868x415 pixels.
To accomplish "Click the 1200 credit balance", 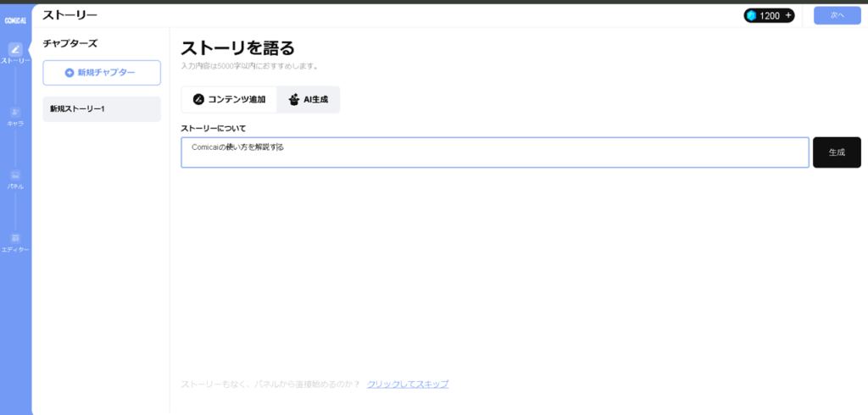I will pyautogui.click(x=769, y=15).
